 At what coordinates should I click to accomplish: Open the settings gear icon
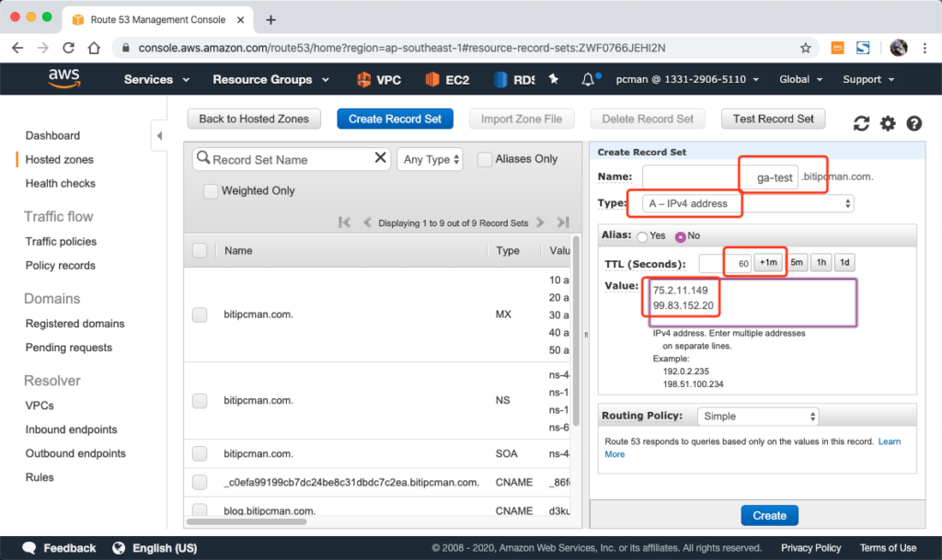coord(888,123)
